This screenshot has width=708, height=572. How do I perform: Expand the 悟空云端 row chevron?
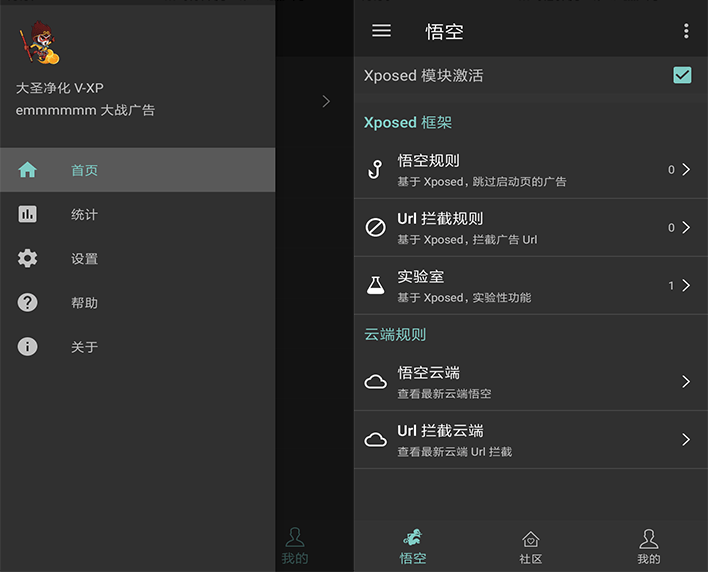pos(686,381)
